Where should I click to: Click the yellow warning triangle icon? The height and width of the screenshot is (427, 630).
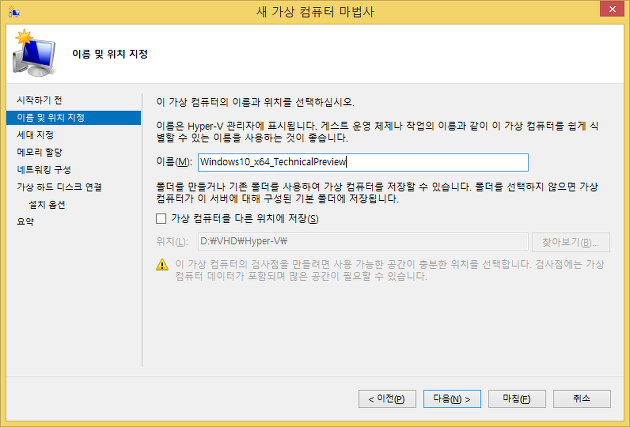162,265
